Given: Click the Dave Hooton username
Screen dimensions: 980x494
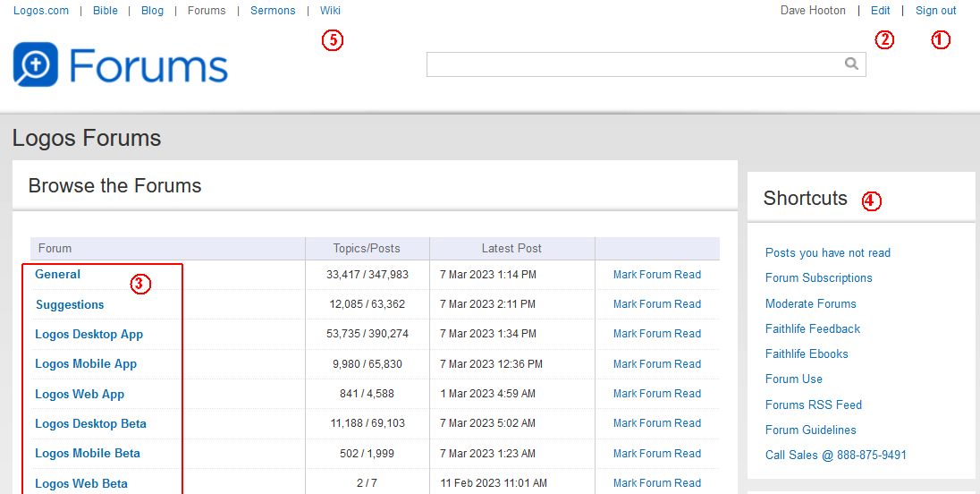Looking at the screenshot, I should click(x=813, y=11).
